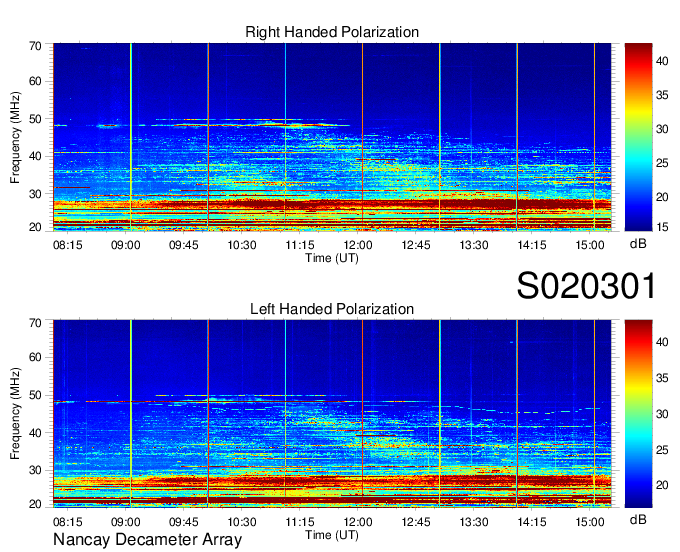This screenshot has height=552, width=680.
Task: Click the bottom plot's Frequency (MHz) axis label
Action: pyautogui.click(x=15, y=414)
